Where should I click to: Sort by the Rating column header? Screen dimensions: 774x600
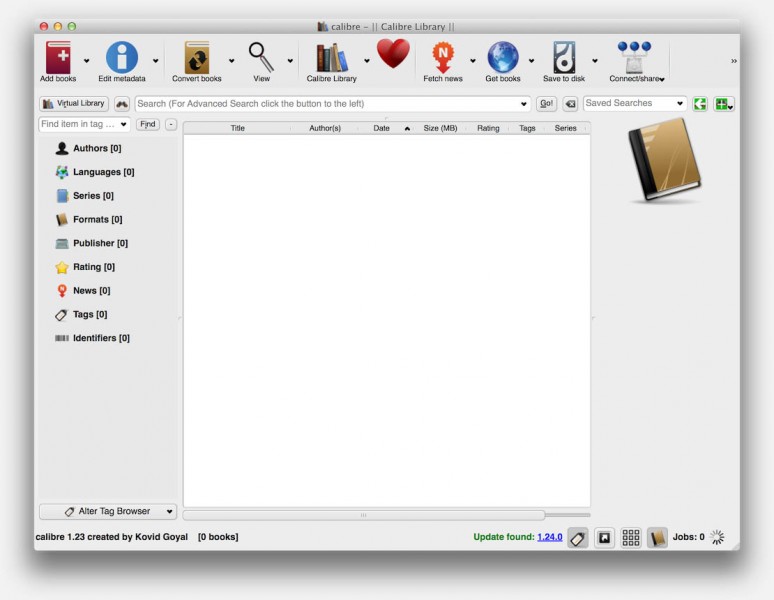(488, 128)
